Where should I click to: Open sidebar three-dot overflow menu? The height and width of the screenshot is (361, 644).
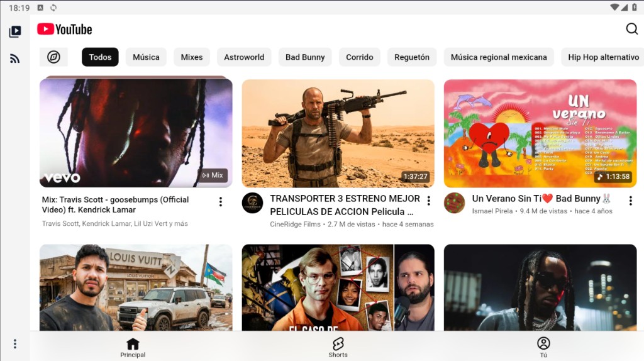[15, 344]
